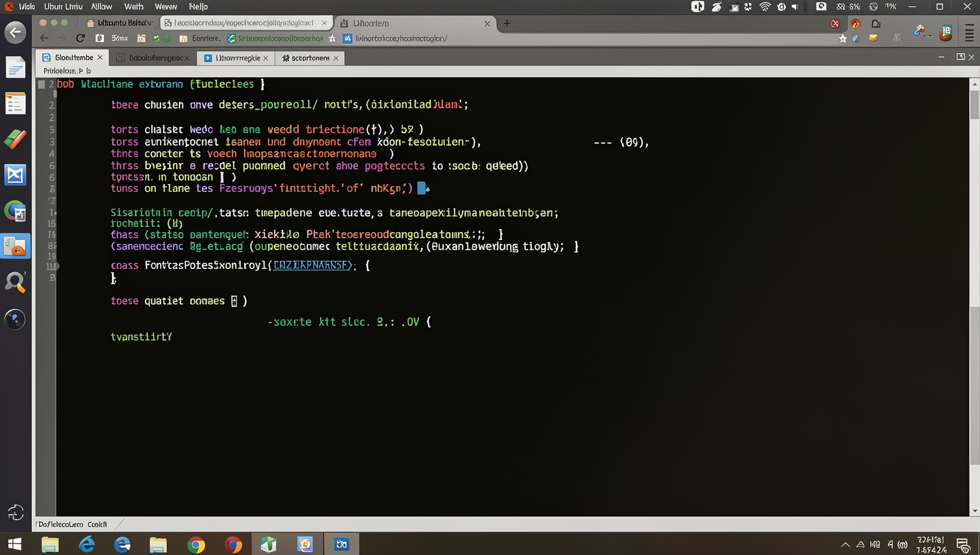
Task: Click the Wi-Fi icon in top bar
Action: tap(764, 7)
